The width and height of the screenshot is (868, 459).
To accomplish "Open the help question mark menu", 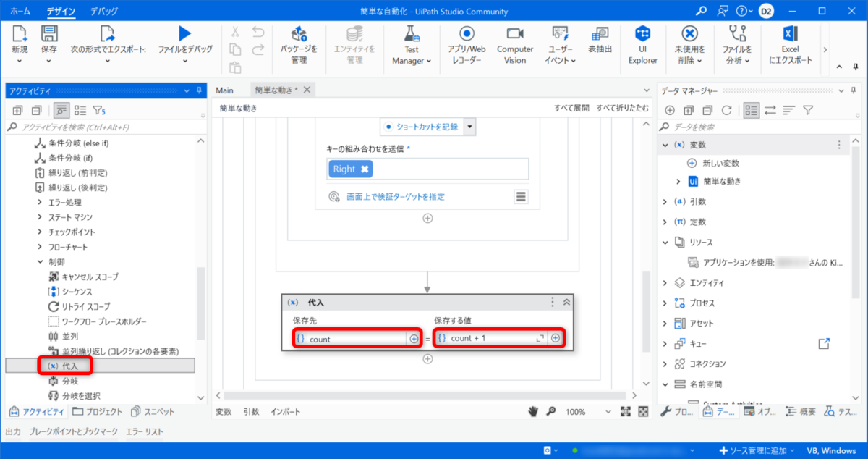I will [744, 11].
